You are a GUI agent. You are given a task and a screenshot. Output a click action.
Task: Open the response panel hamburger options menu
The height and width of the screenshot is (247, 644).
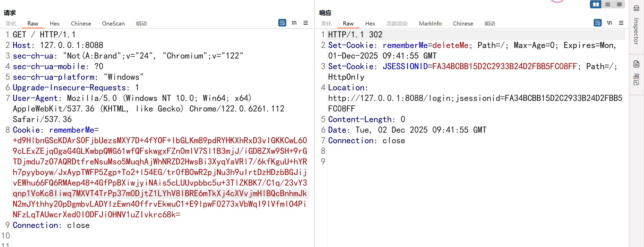pos(621,23)
